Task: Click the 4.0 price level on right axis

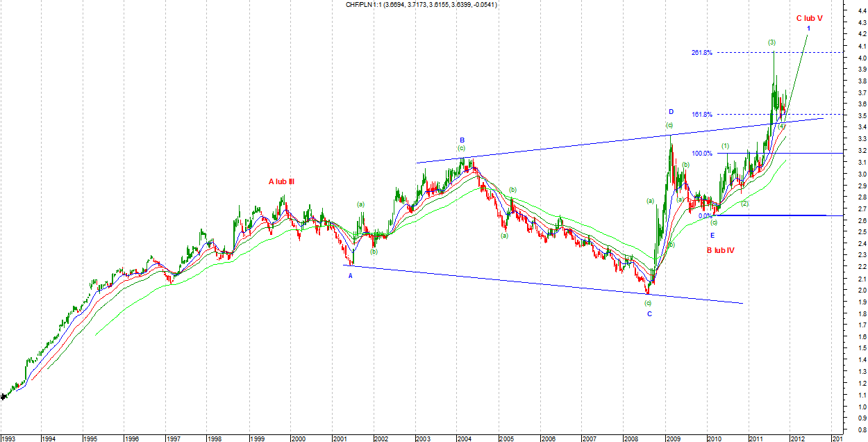Action: click(860, 58)
